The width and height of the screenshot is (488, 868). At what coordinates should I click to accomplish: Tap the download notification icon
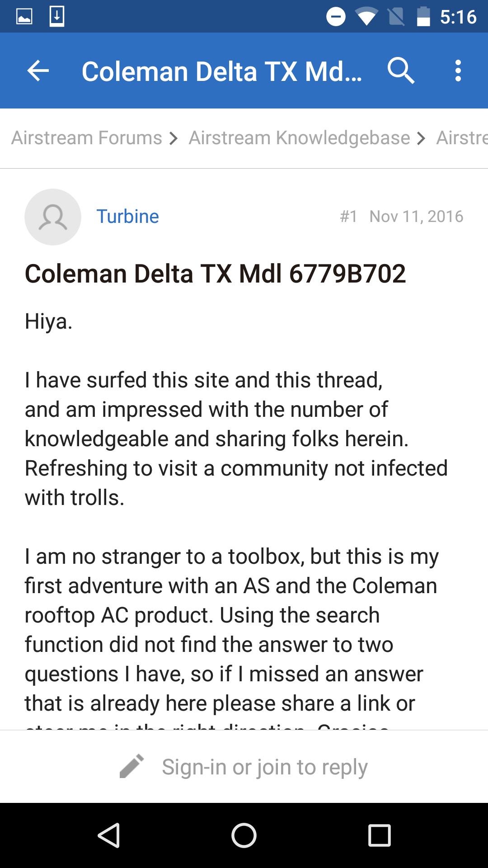57,17
